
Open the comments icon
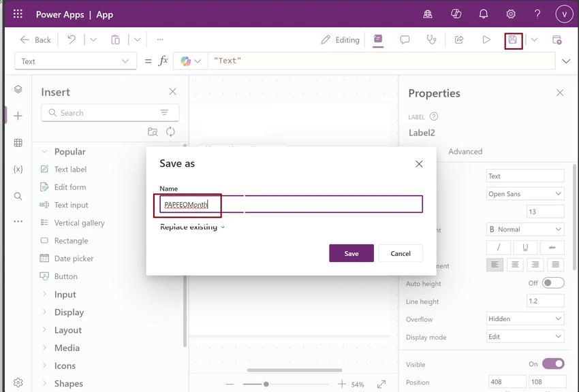point(405,39)
